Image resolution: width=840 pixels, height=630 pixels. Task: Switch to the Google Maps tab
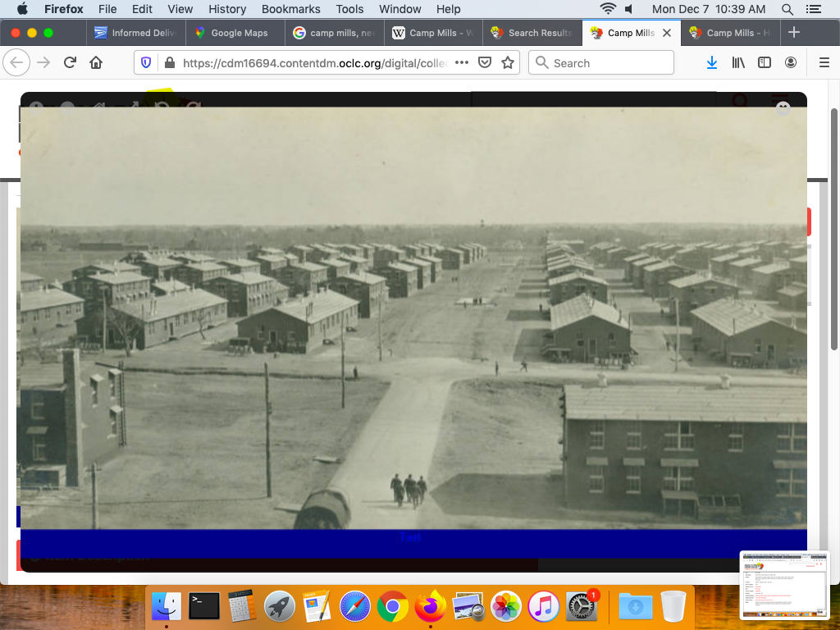238,33
